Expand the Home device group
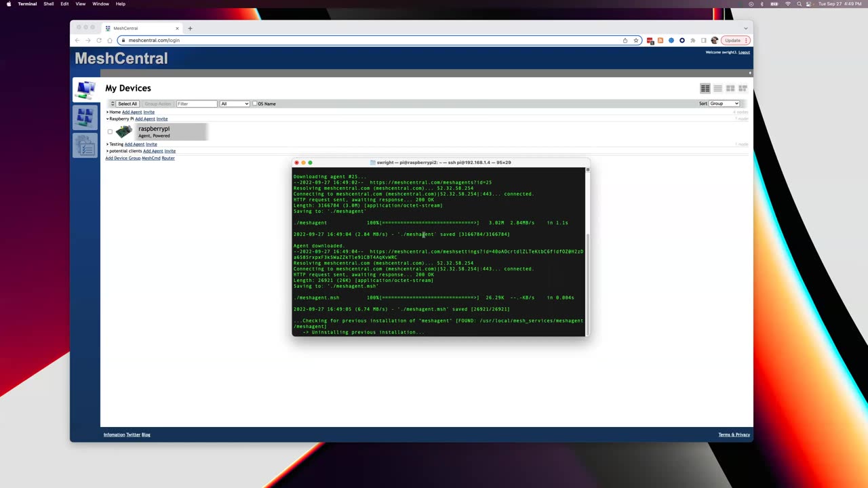Image resolution: width=868 pixels, height=488 pixels. tap(107, 112)
